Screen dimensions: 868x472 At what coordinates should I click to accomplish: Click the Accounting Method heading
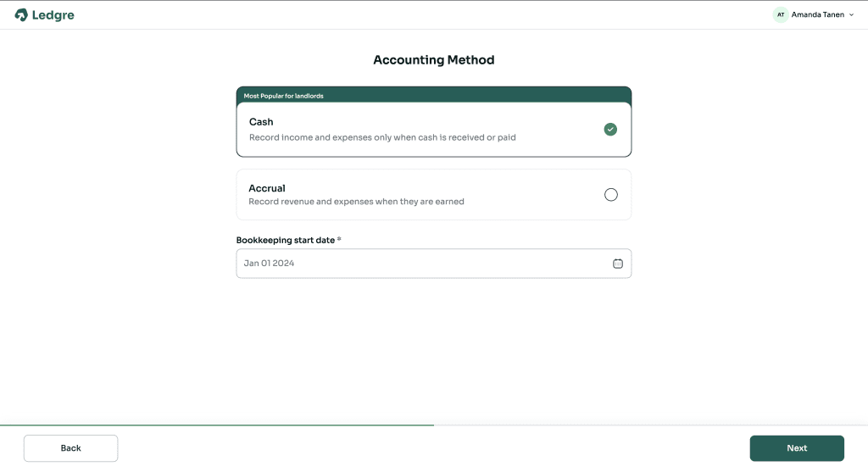point(434,60)
